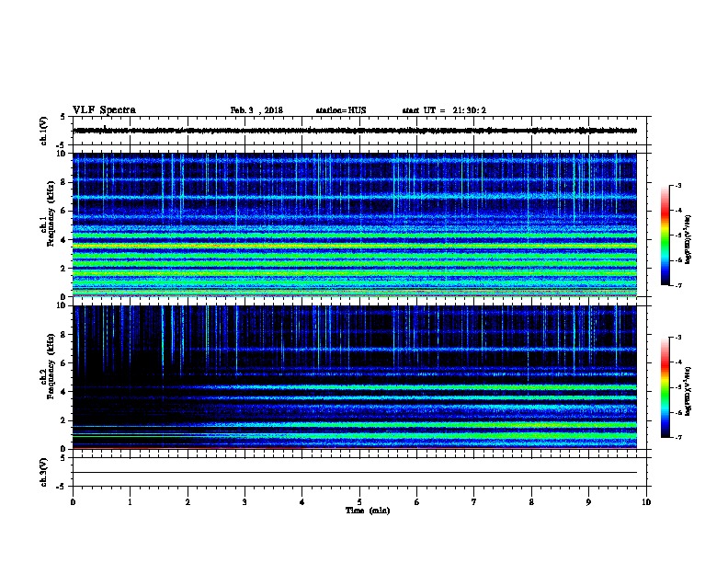Click the "VLF Spectra" plot title

(x=105, y=110)
